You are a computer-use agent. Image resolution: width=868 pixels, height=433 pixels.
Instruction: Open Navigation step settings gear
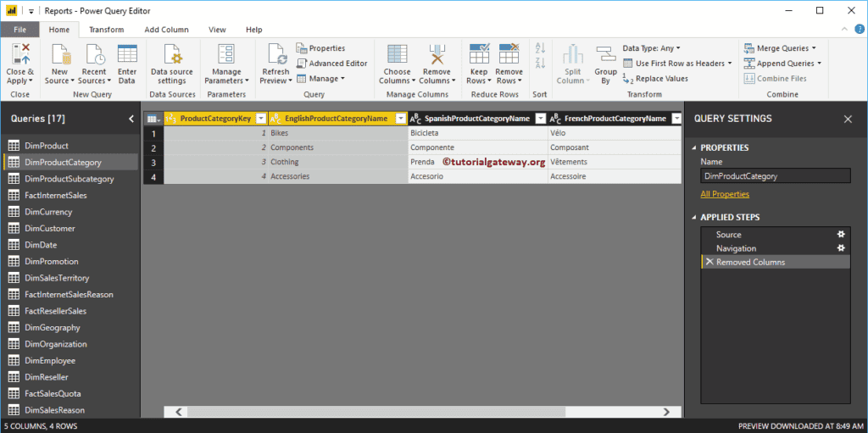point(841,248)
